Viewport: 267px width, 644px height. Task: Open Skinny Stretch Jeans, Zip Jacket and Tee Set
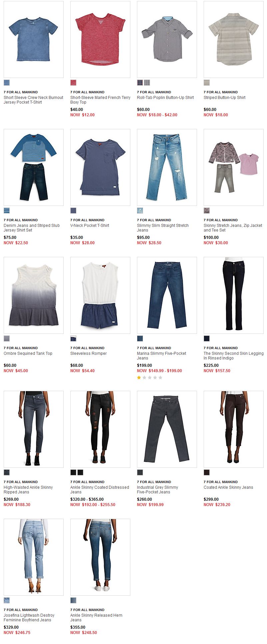click(233, 228)
